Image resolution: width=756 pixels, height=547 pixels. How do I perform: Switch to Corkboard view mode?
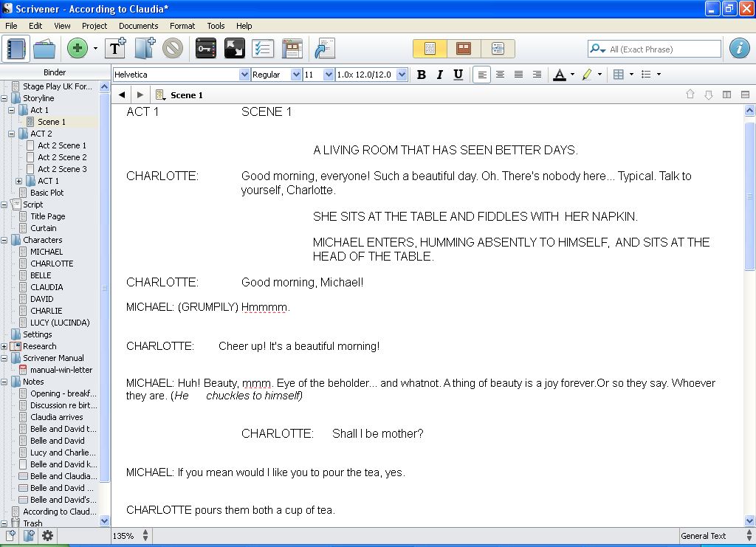point(463,48)
